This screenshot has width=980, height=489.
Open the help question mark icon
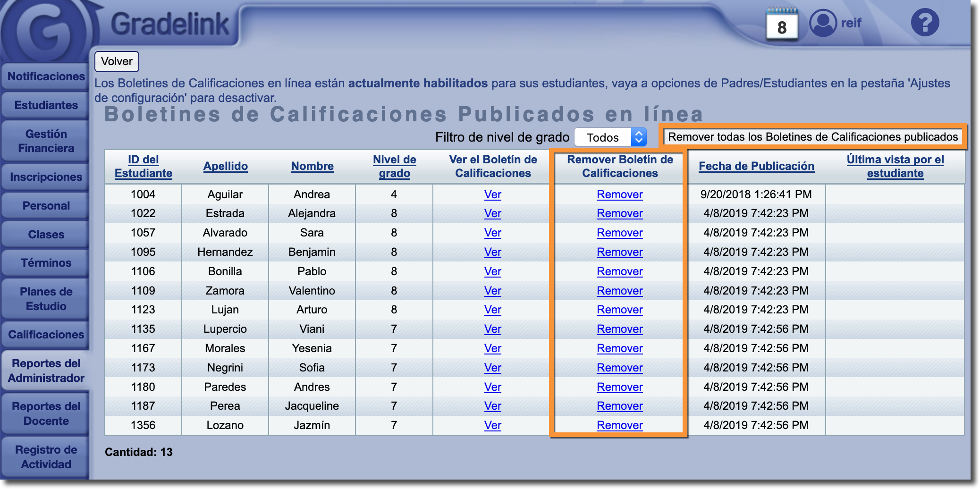coord(925,22)
